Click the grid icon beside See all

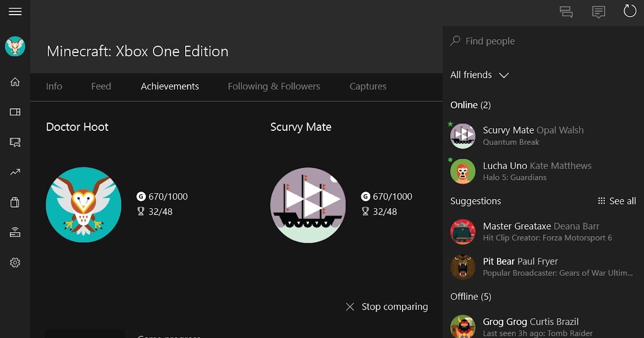(602, 201)
